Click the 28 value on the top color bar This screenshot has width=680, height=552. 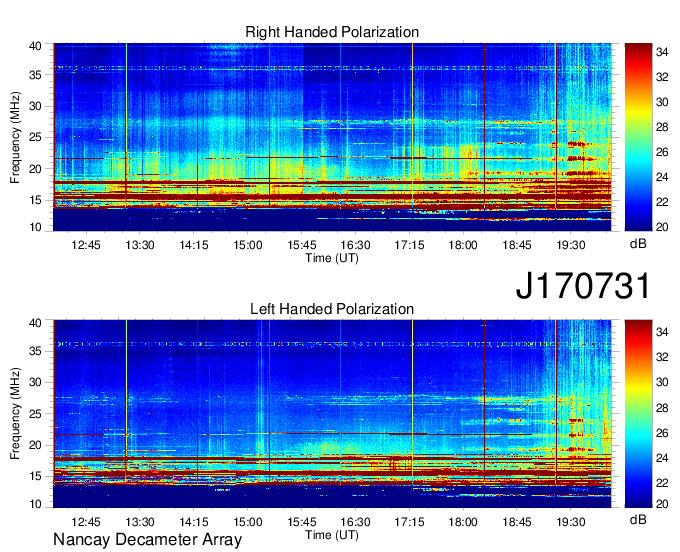click(x=662, y=127)
